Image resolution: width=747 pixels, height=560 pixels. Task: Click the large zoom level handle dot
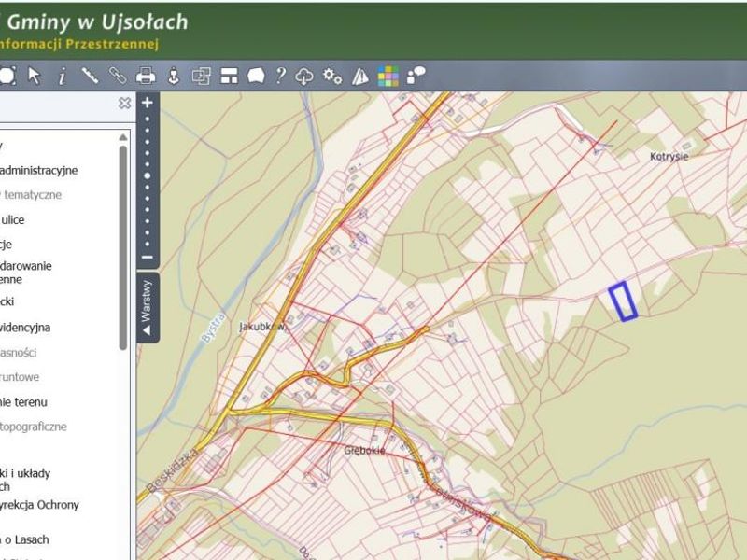[148, 175]
